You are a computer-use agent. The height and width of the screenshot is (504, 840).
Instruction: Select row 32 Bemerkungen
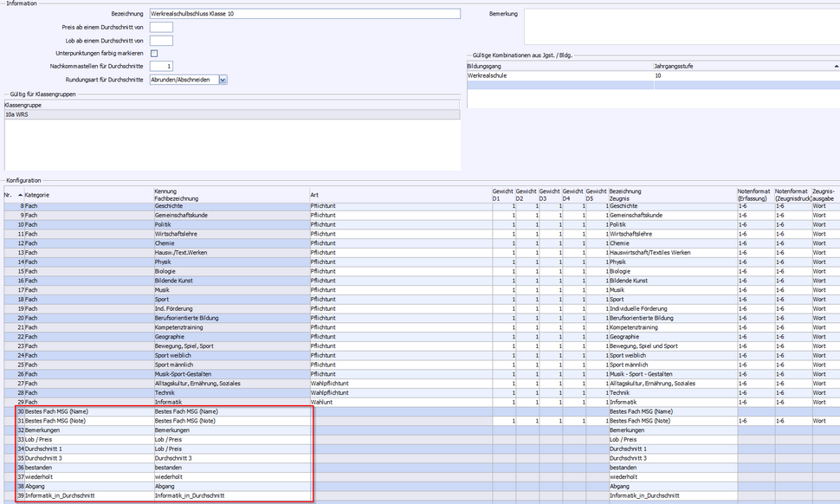(87, 430)
